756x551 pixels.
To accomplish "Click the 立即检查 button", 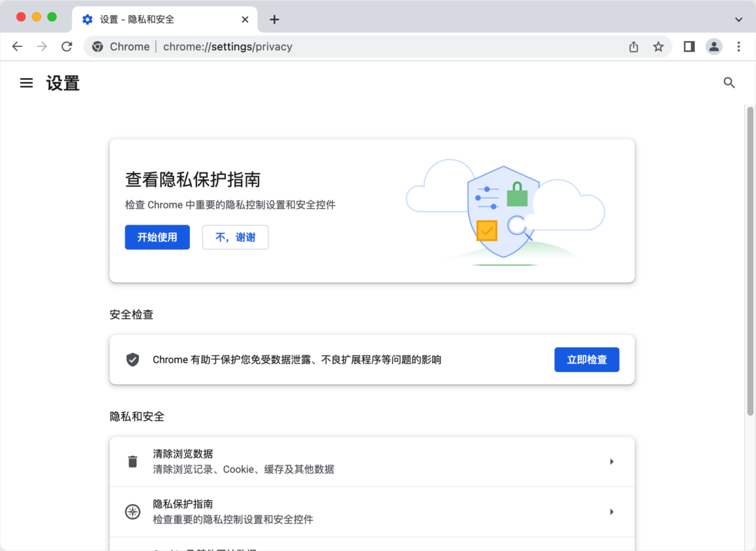I will 587,360.
